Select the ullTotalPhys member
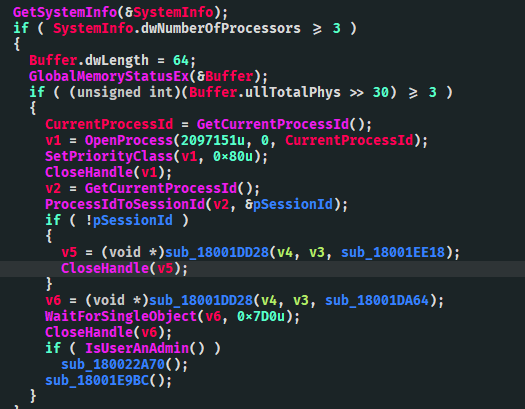Viewport: 525px width, 409px height. pos(293,92)
